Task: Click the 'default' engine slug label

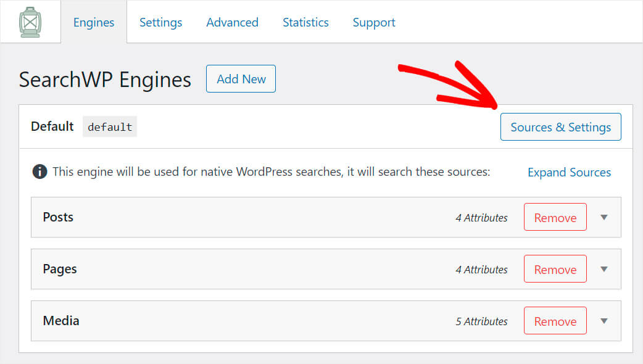Action: coord(110,126)
